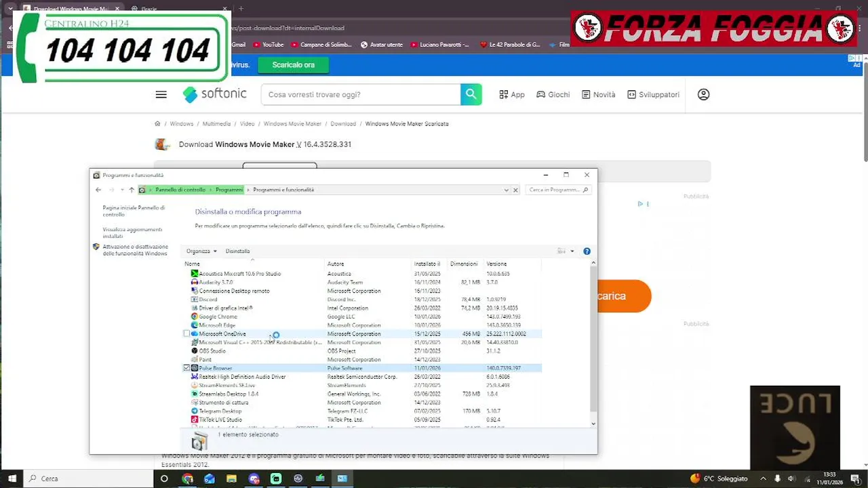This screenshot has width=868, height=488.
Task: Click the Google Chrome program icon in list
Action: click(195, 317)
